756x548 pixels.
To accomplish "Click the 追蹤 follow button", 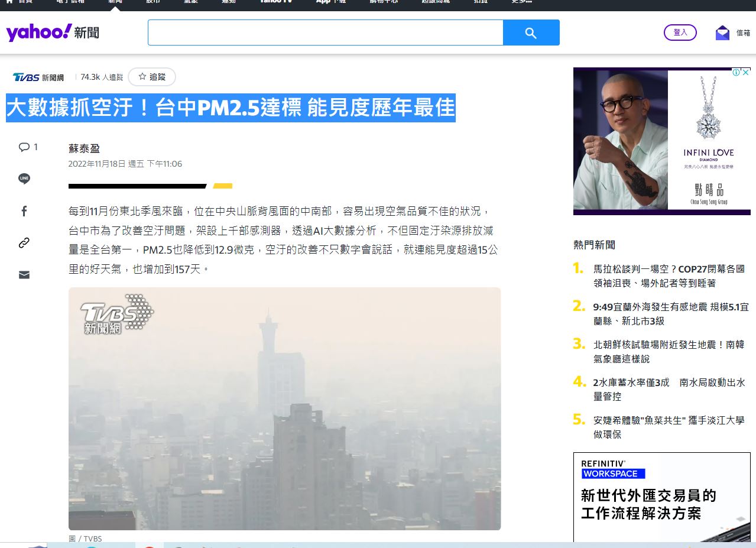I will [152, 77].
